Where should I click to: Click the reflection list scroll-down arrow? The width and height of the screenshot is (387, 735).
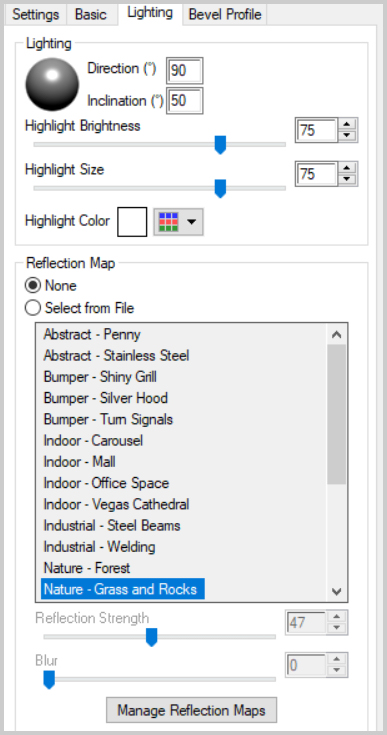(336, 591)
